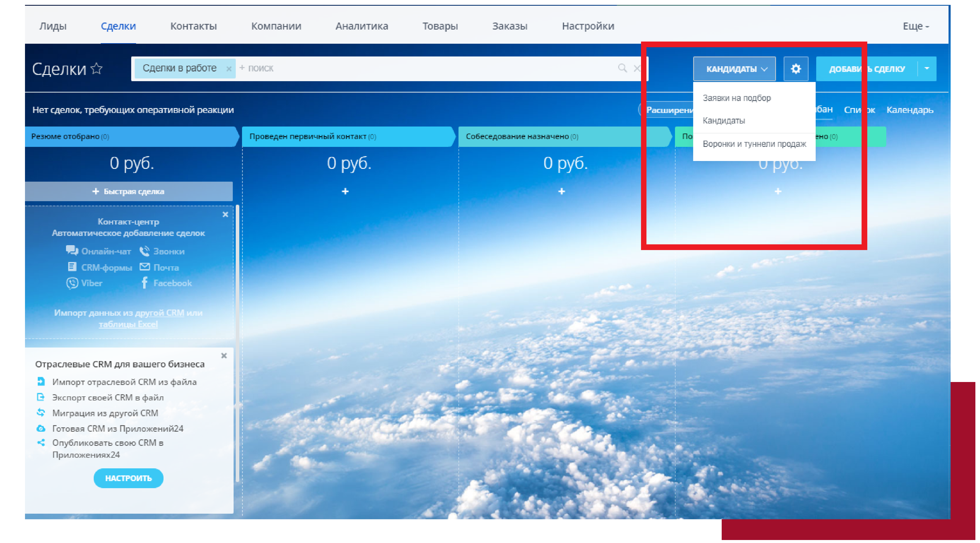This screenshot has width=980, height=543.
Task: Click the Facebook icon
Action: click(x=145, y=283)
